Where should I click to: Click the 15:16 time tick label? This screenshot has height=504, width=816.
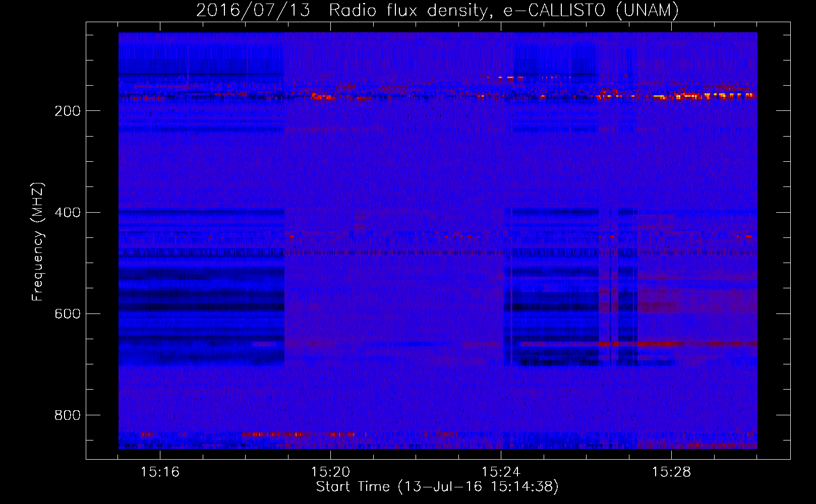(160, 472)
